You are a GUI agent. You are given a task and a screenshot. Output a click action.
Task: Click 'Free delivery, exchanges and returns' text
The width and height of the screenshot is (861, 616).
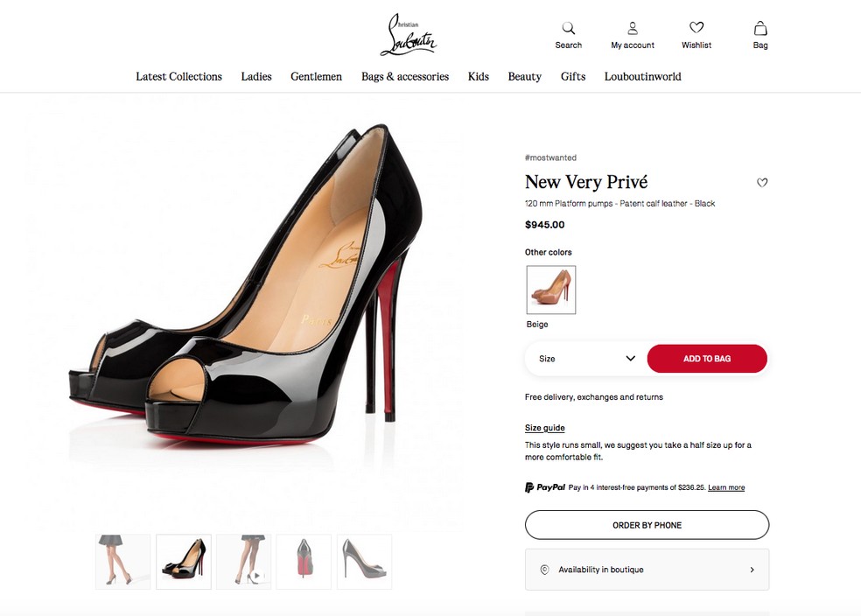point(594,397)
